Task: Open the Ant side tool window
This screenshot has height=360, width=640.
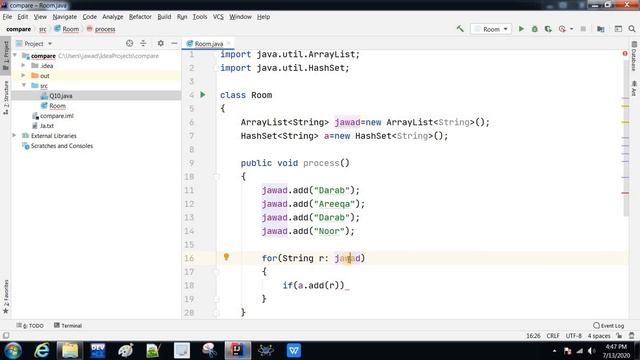Action: (634, 88)
